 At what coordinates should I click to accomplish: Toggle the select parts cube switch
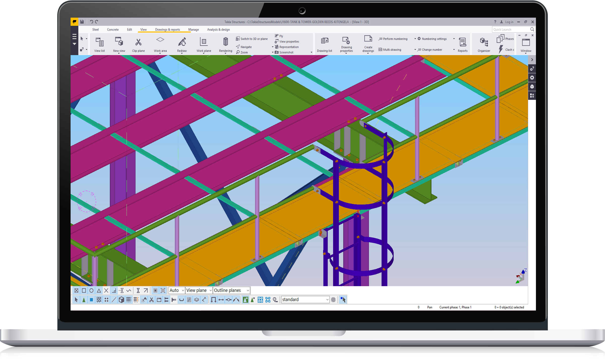(x=121, y=300)
